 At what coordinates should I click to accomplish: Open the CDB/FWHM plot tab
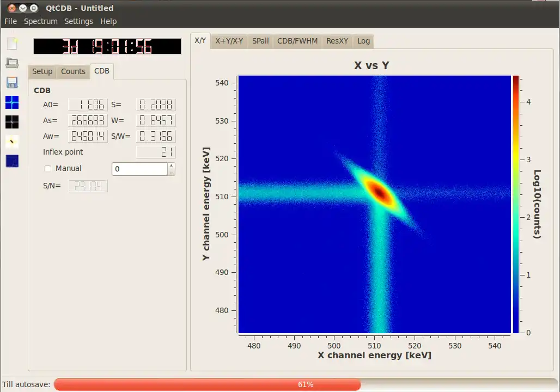[297, 41]
